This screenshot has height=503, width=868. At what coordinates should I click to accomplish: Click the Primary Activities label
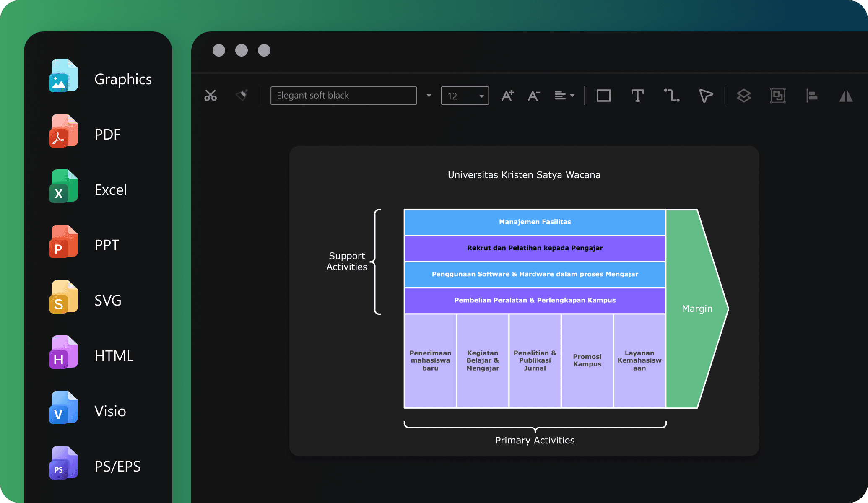pos(535,441)
